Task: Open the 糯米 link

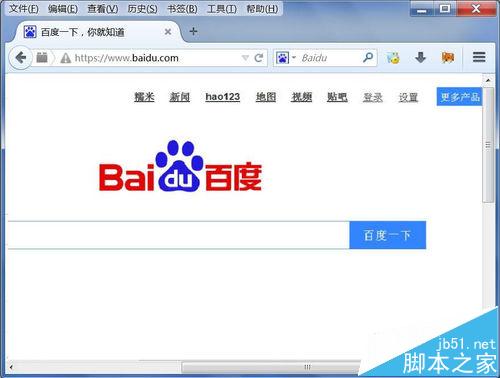Action: 144,97
